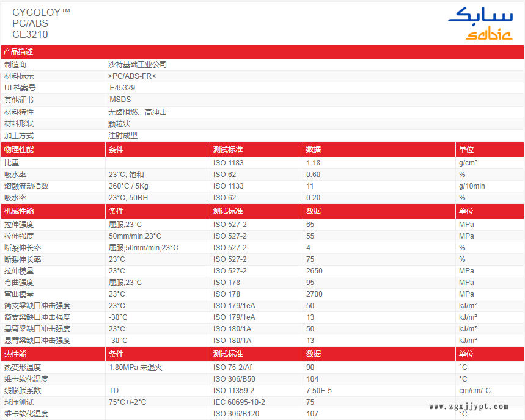
Task: Click UL file number E45329
Action: (x=123, y=88)
